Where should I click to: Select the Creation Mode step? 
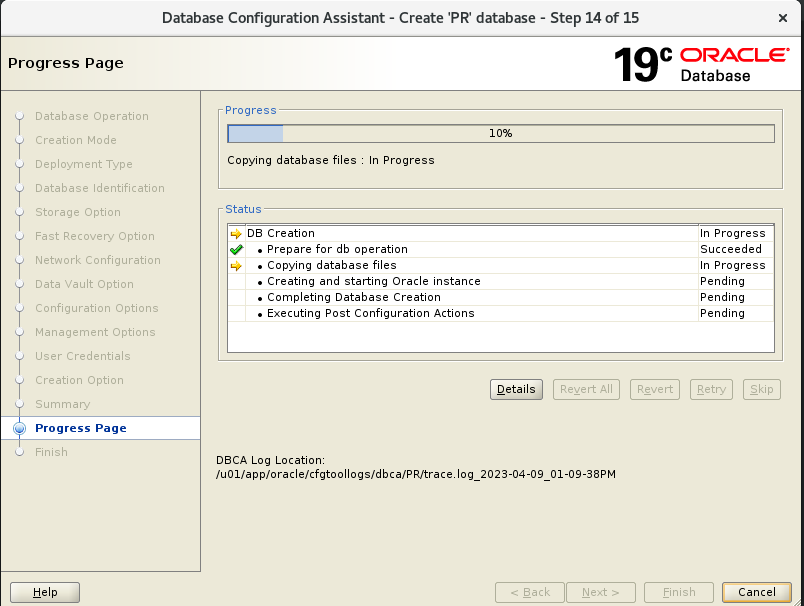point(76,140)
